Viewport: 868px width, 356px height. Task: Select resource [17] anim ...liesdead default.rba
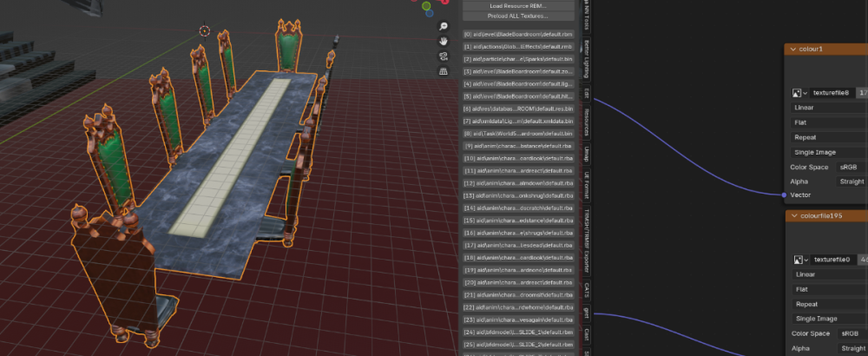[x=518, y=245]
